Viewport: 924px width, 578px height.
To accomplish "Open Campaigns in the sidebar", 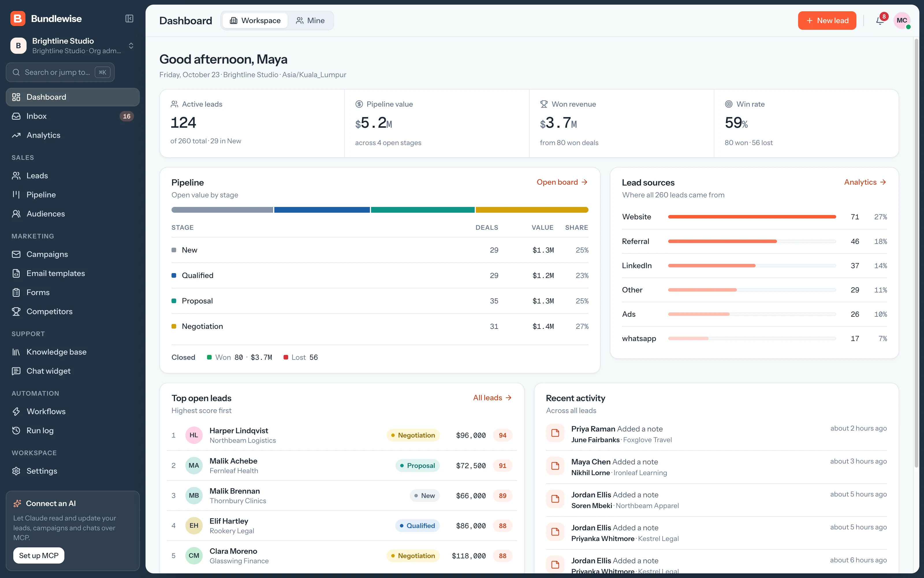I will [72, 254].
